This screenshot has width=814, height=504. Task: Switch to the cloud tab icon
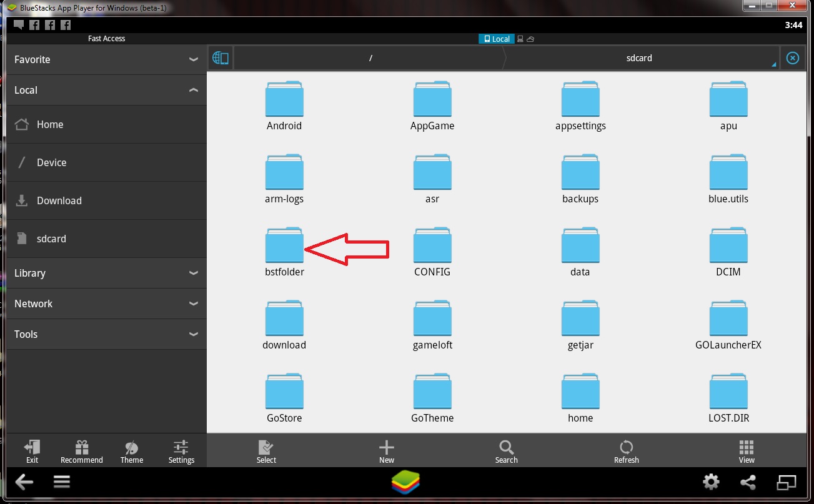[530, 39]
